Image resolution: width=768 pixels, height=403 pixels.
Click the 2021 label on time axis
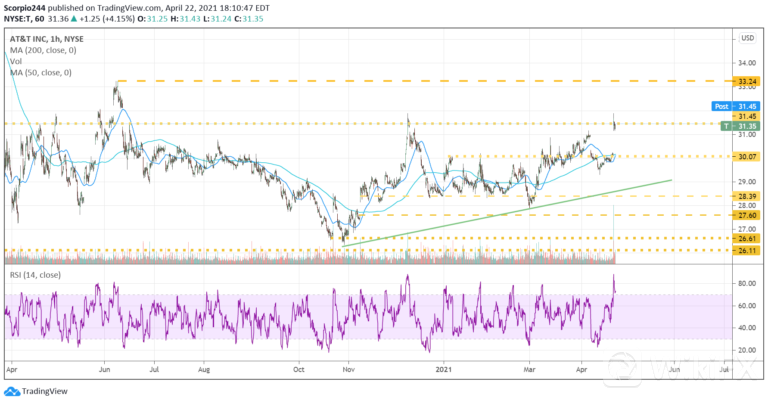coord(441,369)
